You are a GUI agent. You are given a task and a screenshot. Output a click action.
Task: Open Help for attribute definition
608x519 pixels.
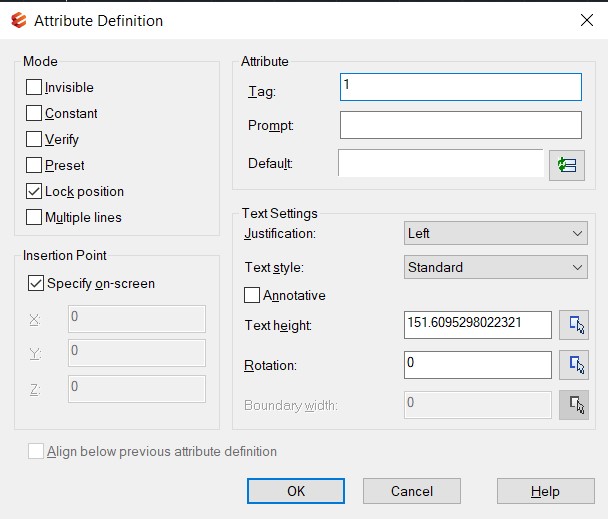545,491
